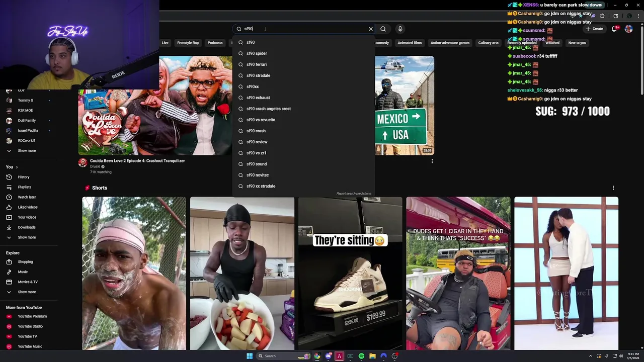Select the Animated films chip

tap(410, 43)
